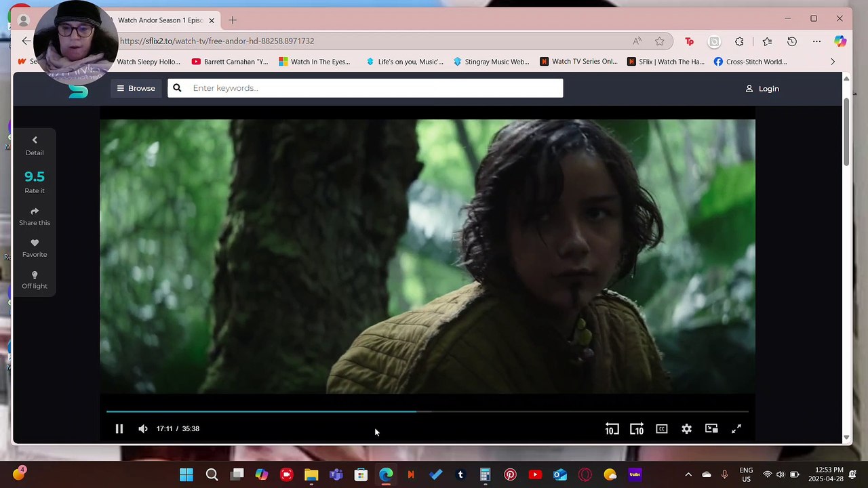Enable picture-in-picture mode

click(711, 428)
